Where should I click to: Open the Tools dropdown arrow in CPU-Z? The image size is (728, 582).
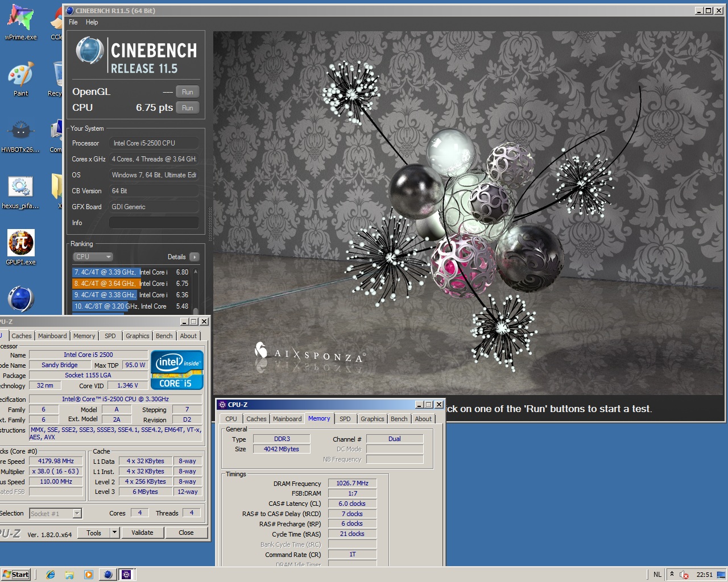pyautogui.click(x=114, y=533)
